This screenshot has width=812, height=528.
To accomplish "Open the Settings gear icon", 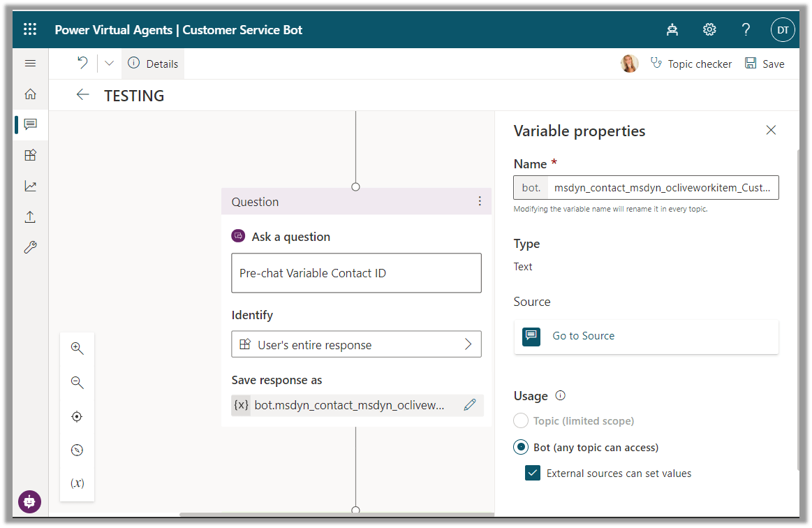I will [709, 29].
